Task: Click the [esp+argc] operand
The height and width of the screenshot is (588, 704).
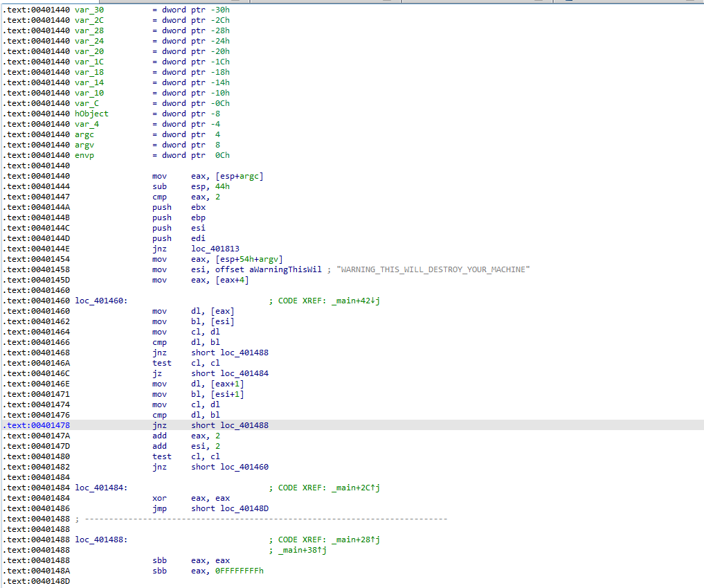Action: point(240,176)
